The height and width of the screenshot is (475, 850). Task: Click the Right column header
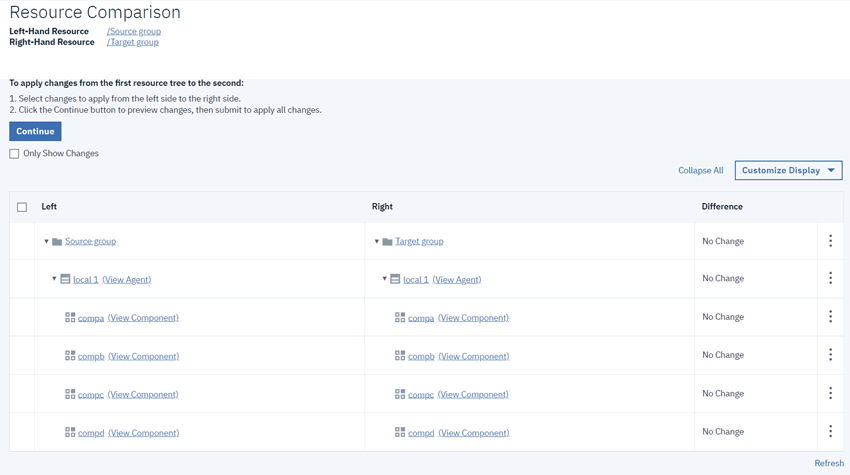pos(382,207)
